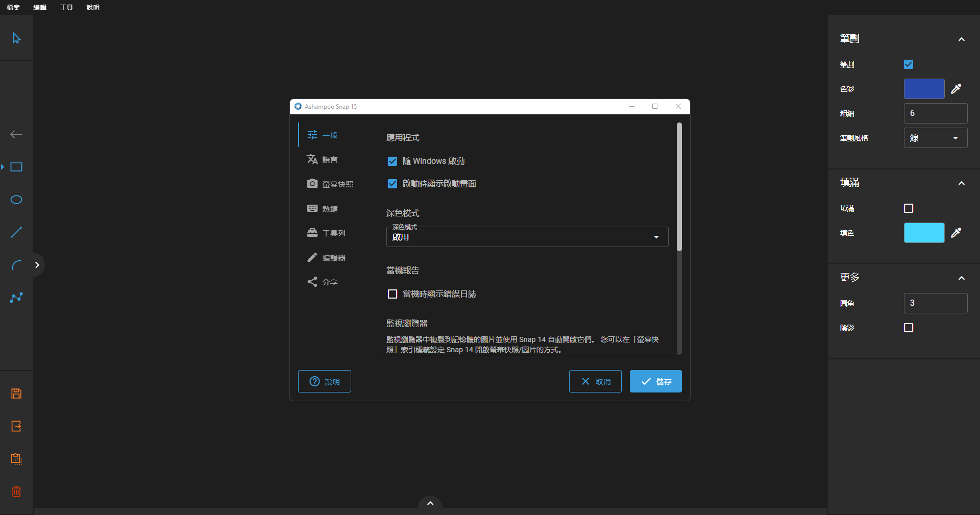Click the cyan fill color swatch
The image size is (980, 515).
(924, 233)
